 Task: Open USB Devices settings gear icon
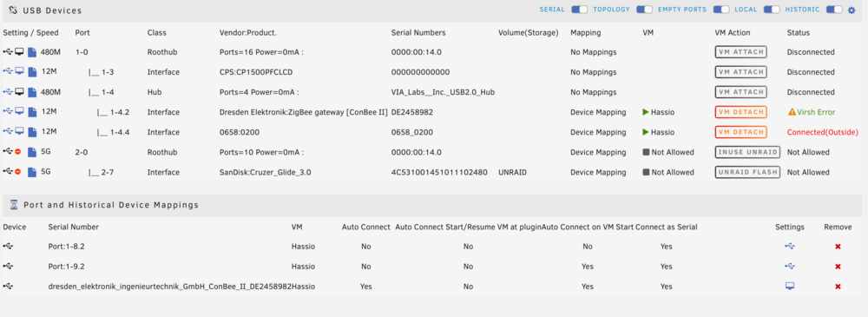[852, 10]
